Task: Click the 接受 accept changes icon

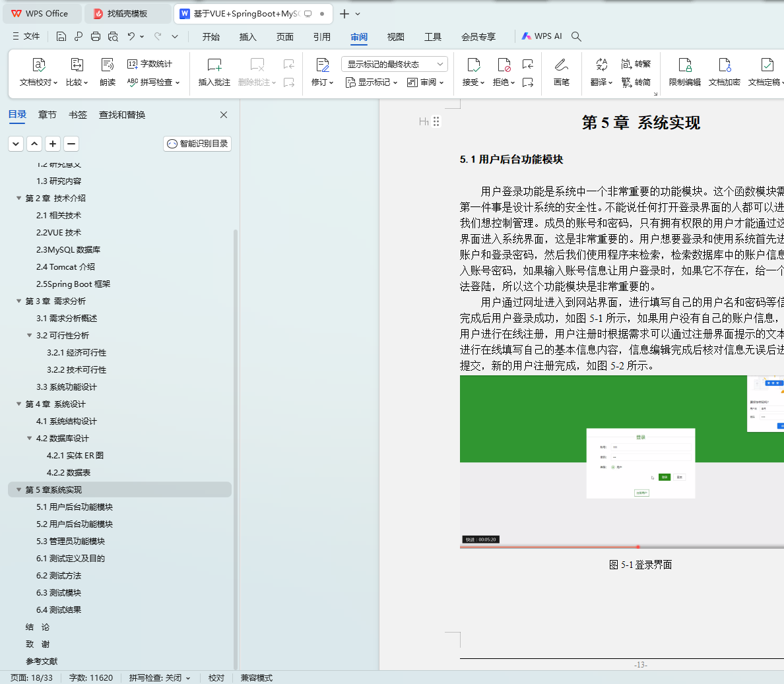Action: [x=473, y=65]
